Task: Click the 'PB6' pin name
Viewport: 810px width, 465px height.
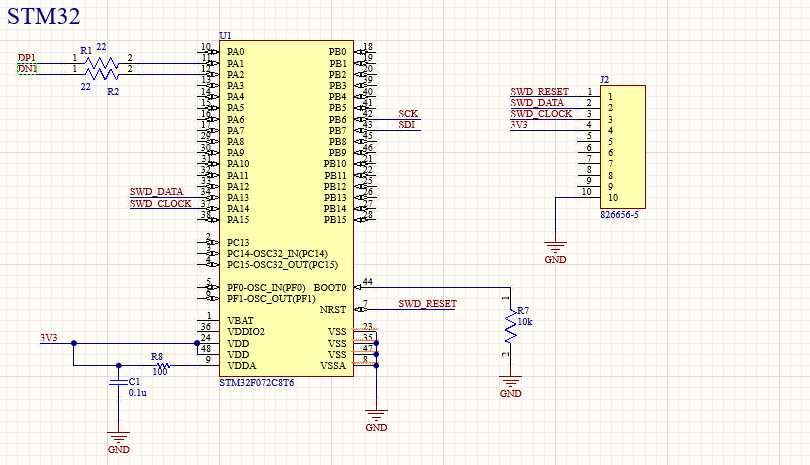Action: click(337, 119)
